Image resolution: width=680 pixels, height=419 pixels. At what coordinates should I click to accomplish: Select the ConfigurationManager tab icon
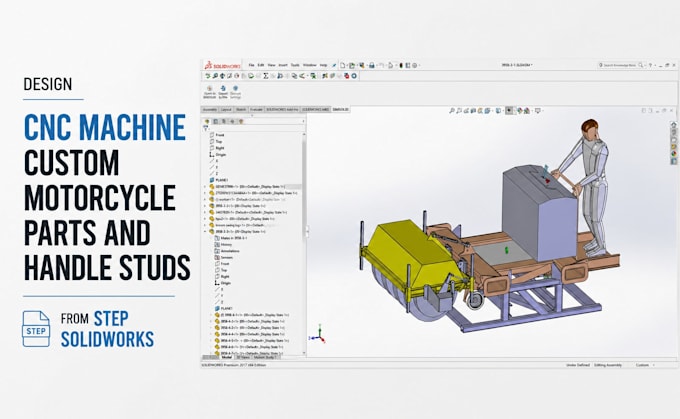click(x=224, y=121)
